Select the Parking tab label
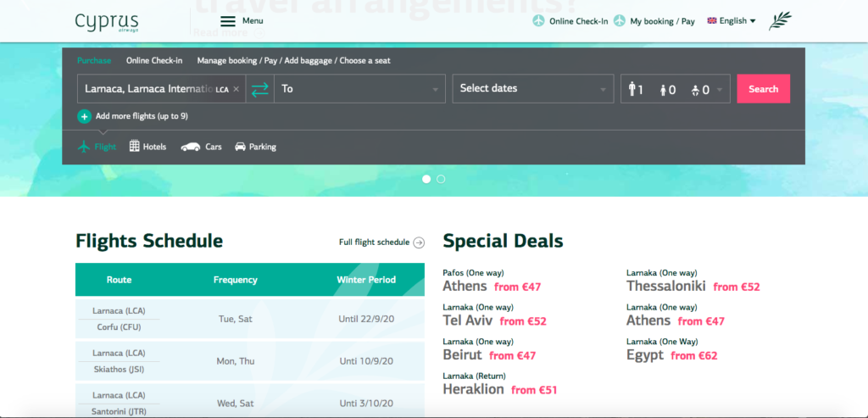Screen dimensions: 868x418 point(263,147)
